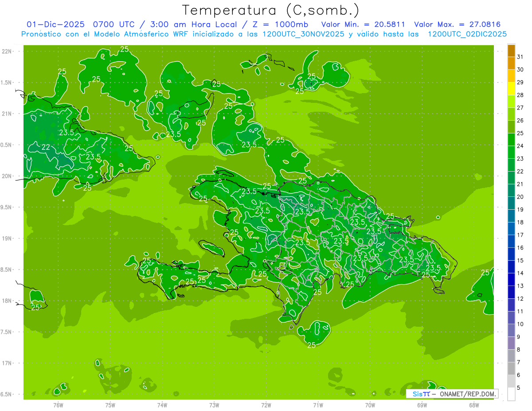Click the '73W' longitude axis label
The height and width of the screenshot is (411, 532).
(x=214, y=405)
